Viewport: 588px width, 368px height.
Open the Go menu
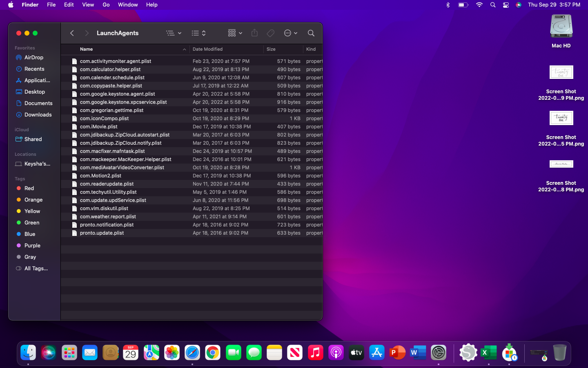pos(106,5)
